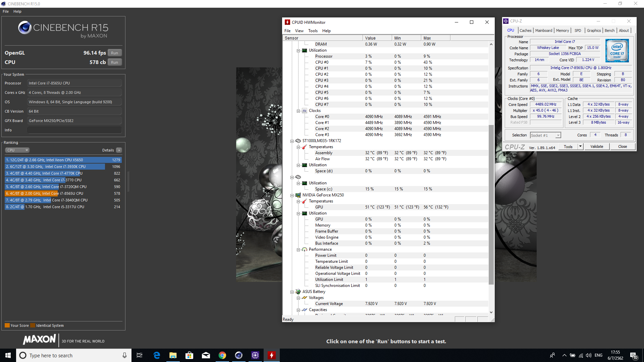Image resolution: width=644 pixels, height=362 pixels.
Task: Click the Details arrow button in Ranking
Action: [x=119, y=150]
